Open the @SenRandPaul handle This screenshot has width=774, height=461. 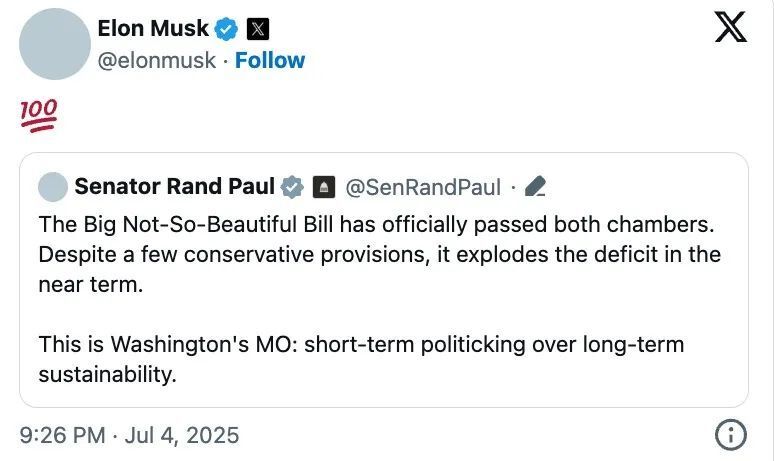423,188
